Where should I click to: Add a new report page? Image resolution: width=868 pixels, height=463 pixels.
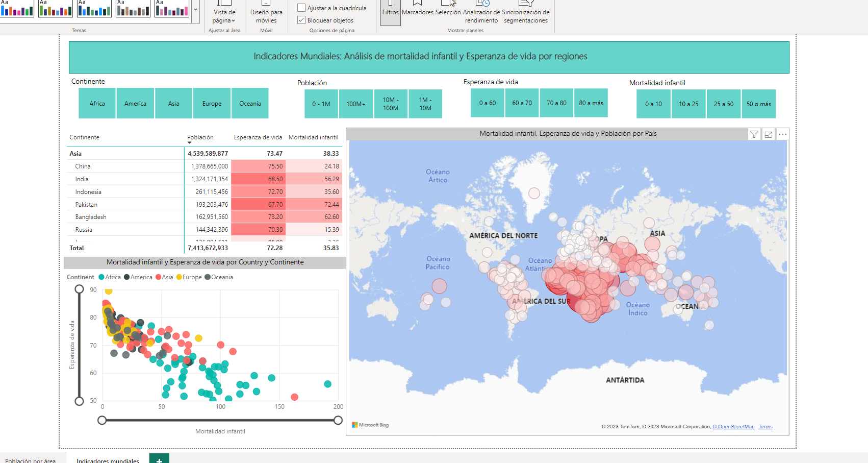[159, 459]
